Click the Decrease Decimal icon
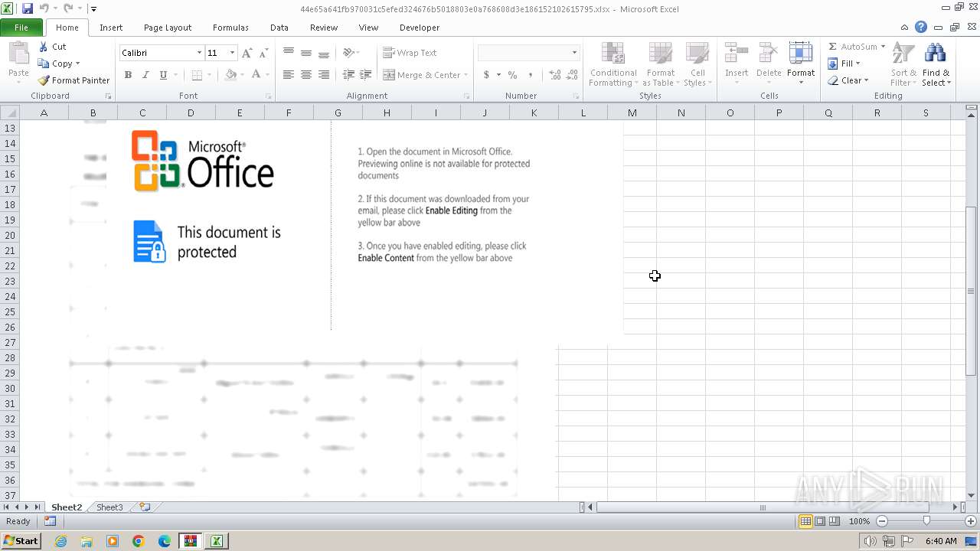This screenshot has width=980, height=551. click(x=573, y=75)
